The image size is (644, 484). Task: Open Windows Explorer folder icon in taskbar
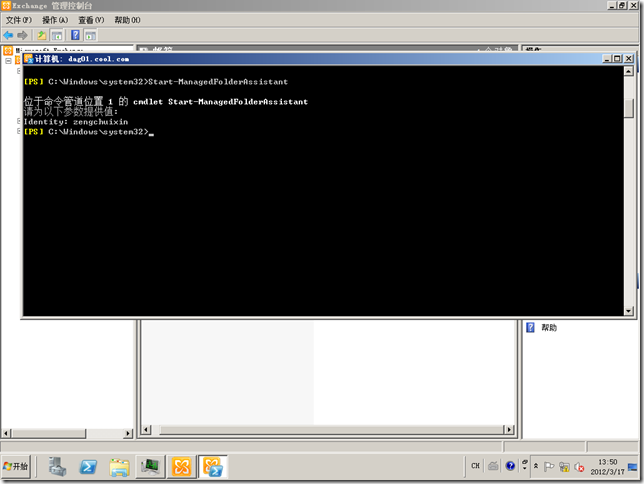point(119,466)
